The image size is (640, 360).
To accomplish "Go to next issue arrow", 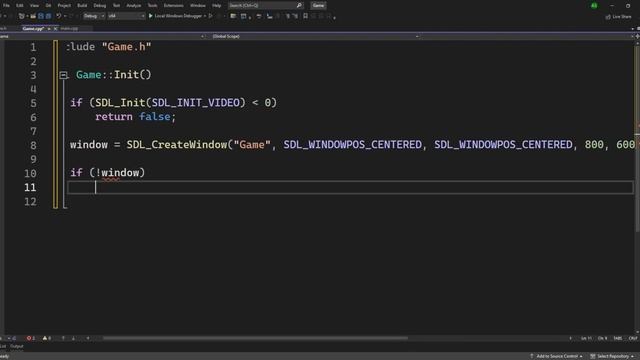I will [73, 338].
